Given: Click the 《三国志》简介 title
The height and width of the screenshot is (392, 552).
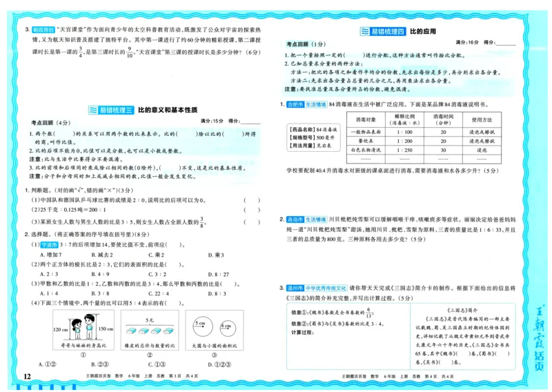Looking at the screenshot, I should point(462,311).
